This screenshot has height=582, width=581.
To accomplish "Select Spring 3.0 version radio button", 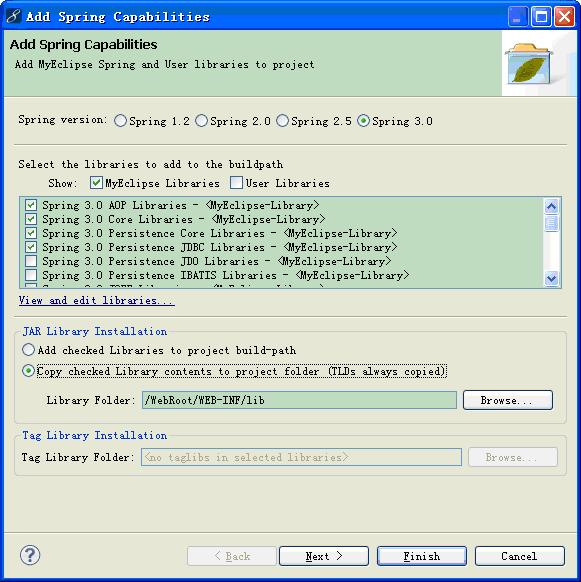I will click(363, 121).
